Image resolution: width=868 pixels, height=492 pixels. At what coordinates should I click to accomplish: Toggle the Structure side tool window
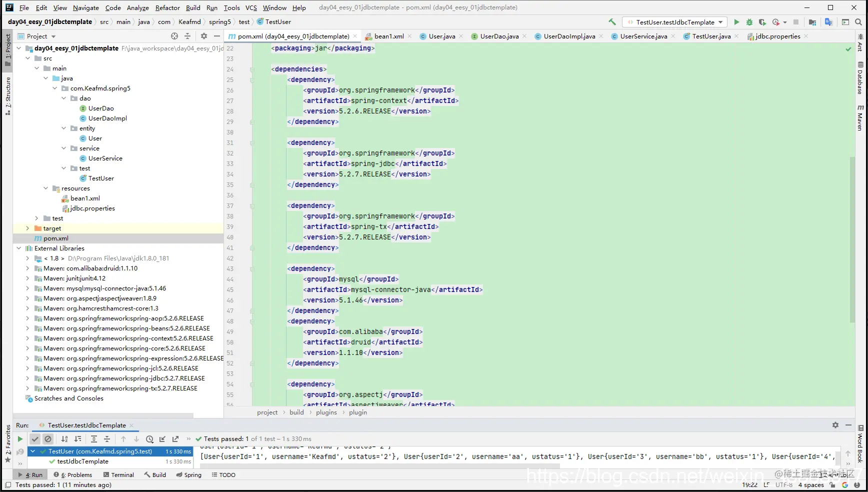tap(7, 96)
